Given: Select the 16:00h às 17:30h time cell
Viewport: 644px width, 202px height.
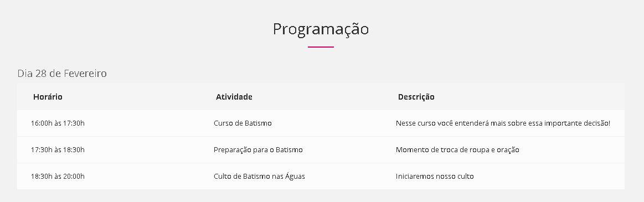Looking at the screenshot, I should pos(58,123).
